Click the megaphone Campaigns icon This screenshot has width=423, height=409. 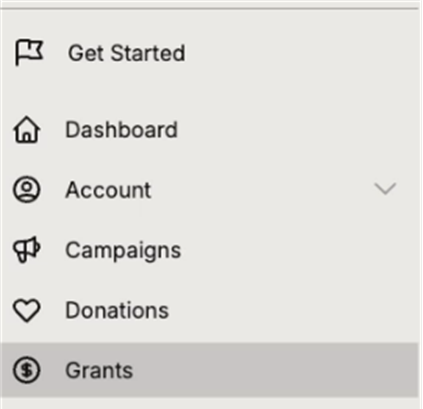click(x=27, y=250)
